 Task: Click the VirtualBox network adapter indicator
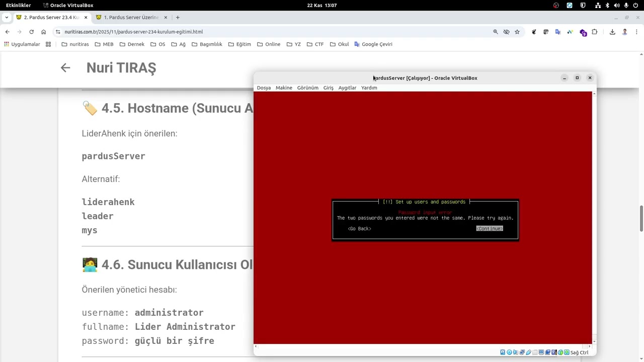522,352
